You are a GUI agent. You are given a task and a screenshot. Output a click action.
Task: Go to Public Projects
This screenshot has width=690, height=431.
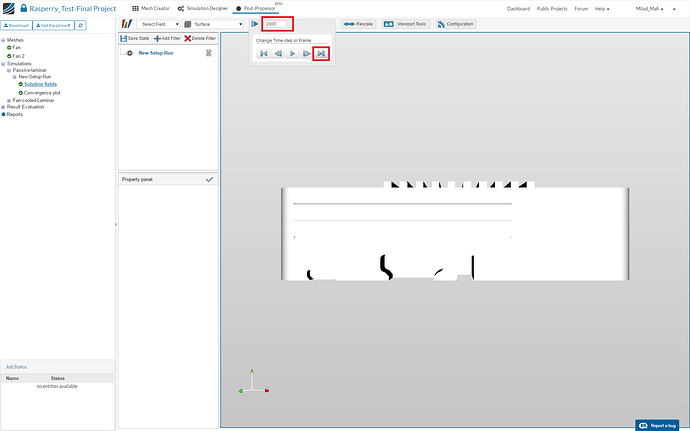552,9
